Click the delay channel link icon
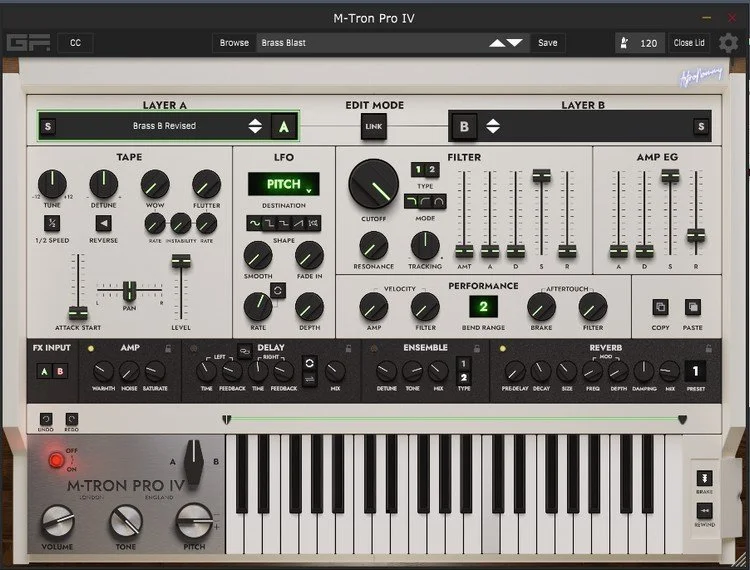The image size is (750, 570). [x=244, y=351]
